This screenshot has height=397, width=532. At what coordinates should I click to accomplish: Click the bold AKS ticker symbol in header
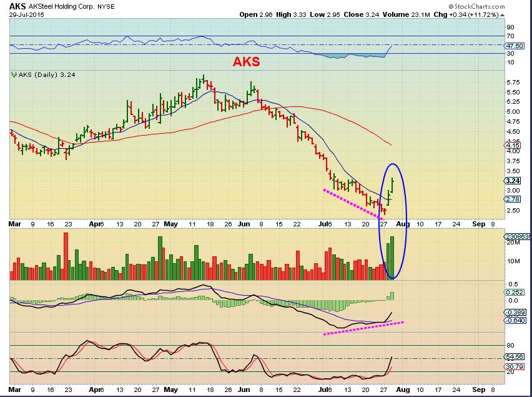17,6
